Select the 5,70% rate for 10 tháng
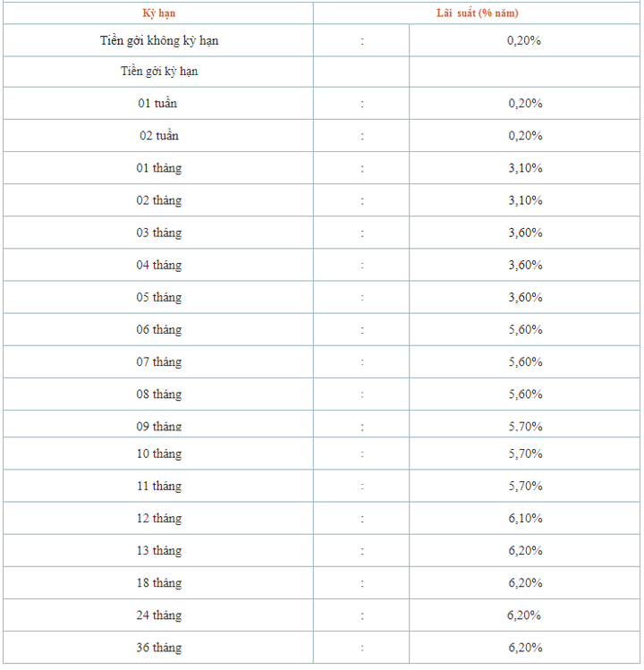The width and height of the screenshot is (644, 670). (525, 454)
